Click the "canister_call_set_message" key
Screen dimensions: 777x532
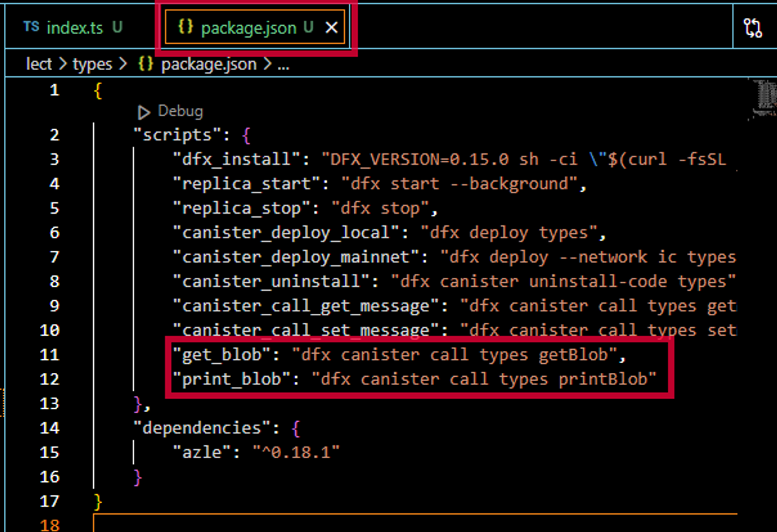pyautogui.click(x=306, y=330)
